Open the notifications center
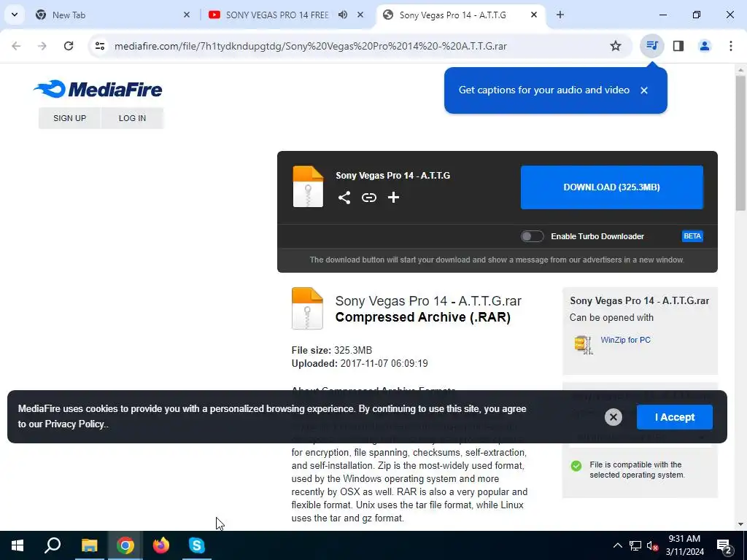The image size is (747, 560). pyautogui.click(x=724, y=545)
